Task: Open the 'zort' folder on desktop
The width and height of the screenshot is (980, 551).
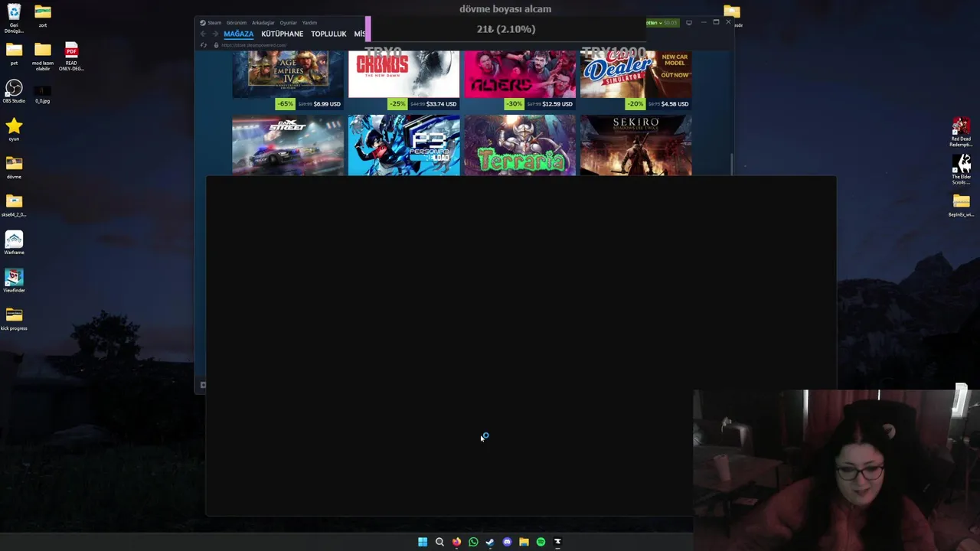Action: [43, 15]
